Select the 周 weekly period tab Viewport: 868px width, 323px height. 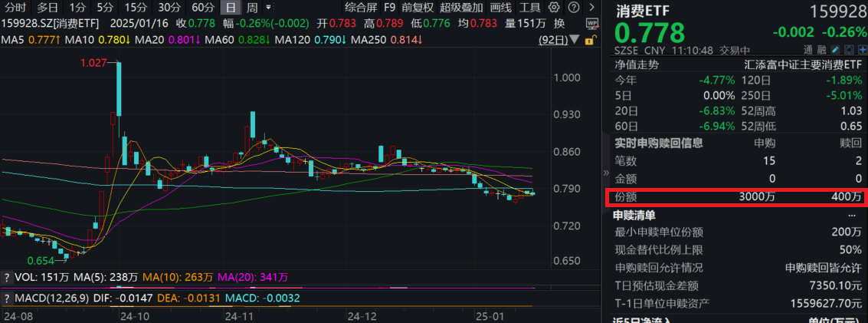click(x=252, y=8)
